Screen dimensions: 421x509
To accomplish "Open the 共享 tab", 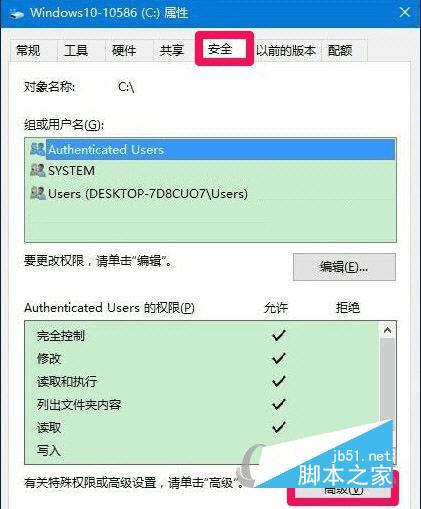I will (172, 51).
